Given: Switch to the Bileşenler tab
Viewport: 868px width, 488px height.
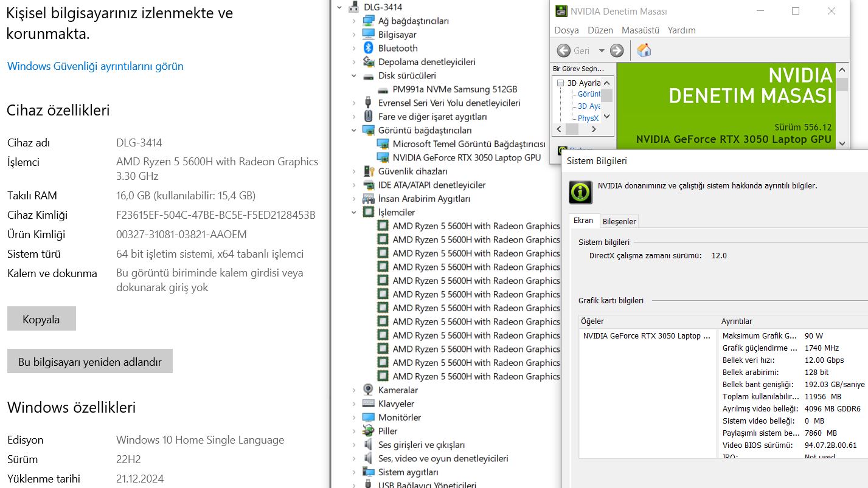Looking at the screenshot, I should [x=619, y=221].
